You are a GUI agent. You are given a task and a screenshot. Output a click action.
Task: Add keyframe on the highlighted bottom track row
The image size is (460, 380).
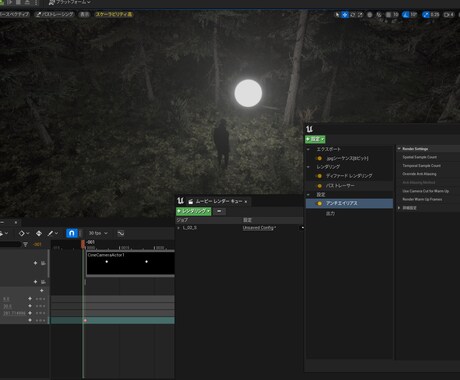(30, 320)
